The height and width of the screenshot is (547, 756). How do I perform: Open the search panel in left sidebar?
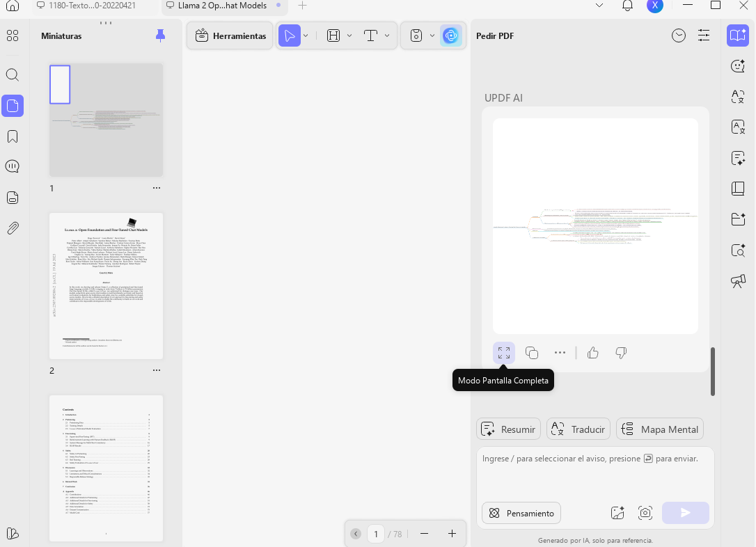tap(13, 74)
